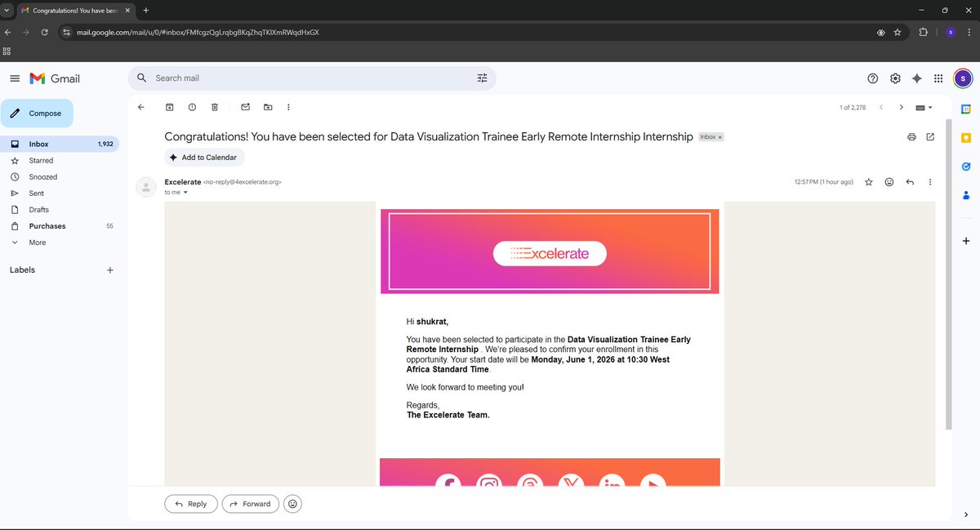
Task: Remove Inbox label from email
Action: coord(720,137)
